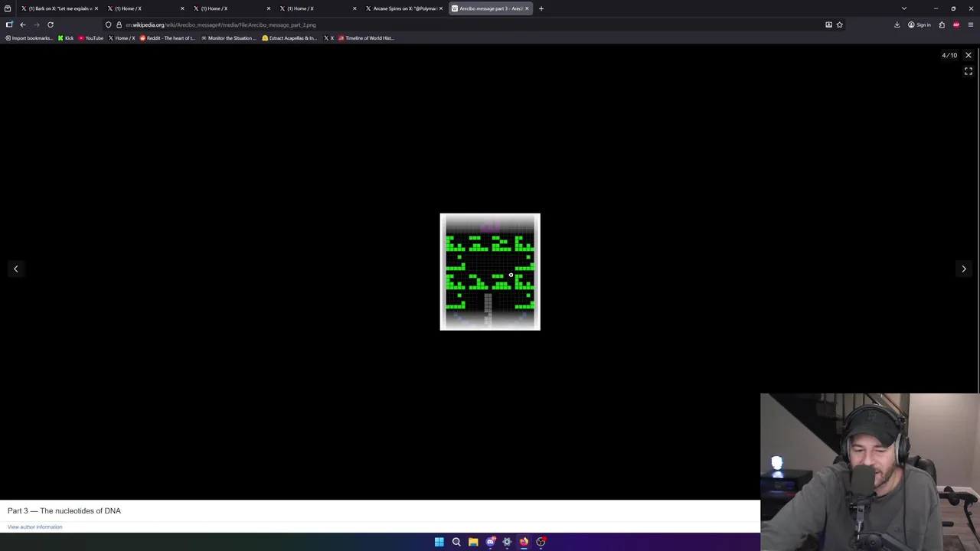Go to the previous image in the viewer
The image size is (980, 551).
pyautogui.click(x=15, y=269)
